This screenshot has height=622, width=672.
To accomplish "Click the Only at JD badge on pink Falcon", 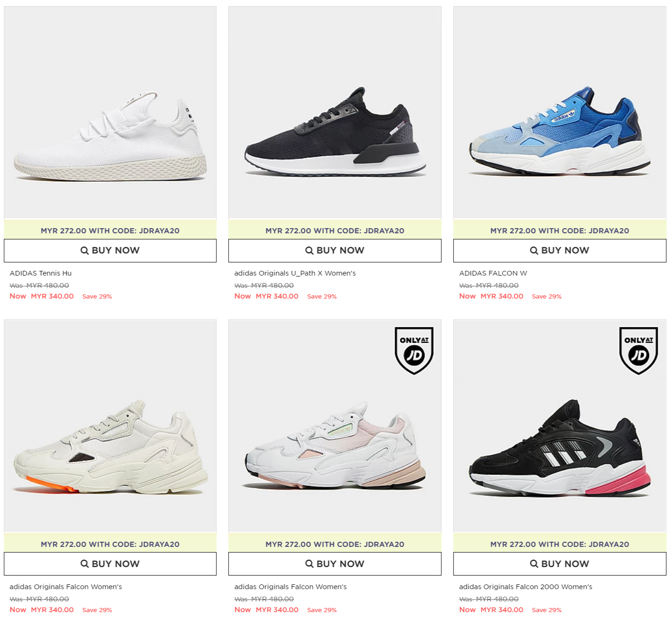I will (x=414, y=351).
